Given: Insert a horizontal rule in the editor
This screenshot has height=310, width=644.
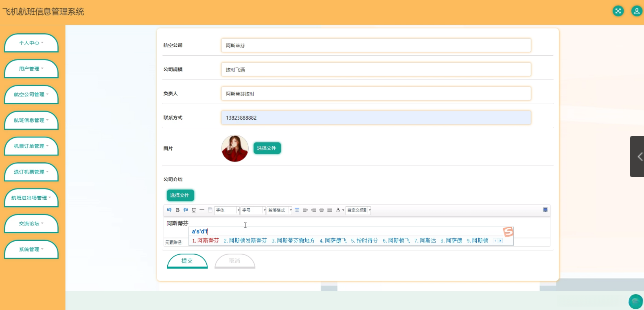Looking at the screenshot, I should (202, 210).
